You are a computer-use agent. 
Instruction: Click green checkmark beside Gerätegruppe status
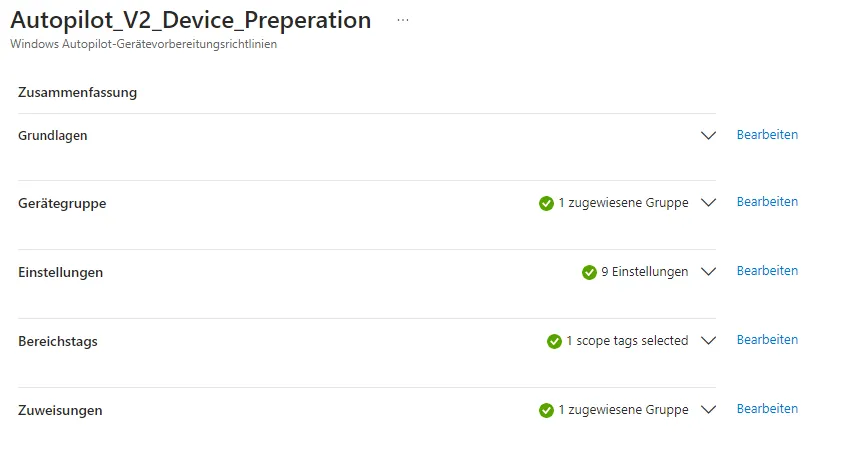[x=546, y=203]
